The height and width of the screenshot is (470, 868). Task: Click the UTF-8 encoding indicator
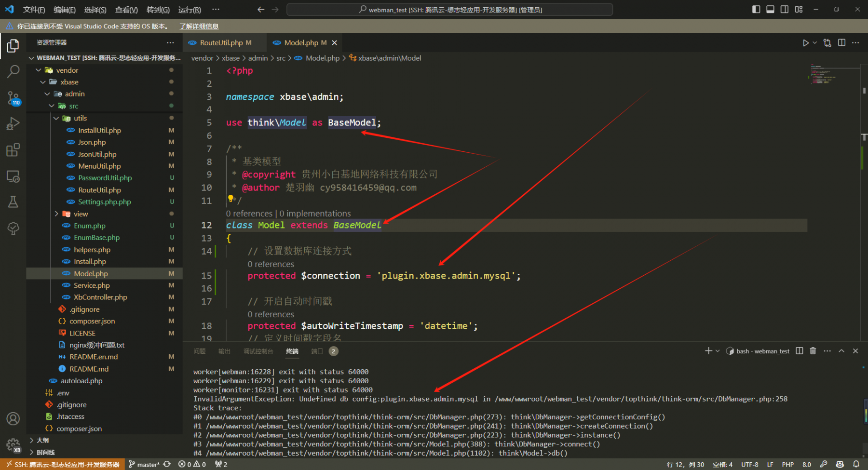(749, 464)
